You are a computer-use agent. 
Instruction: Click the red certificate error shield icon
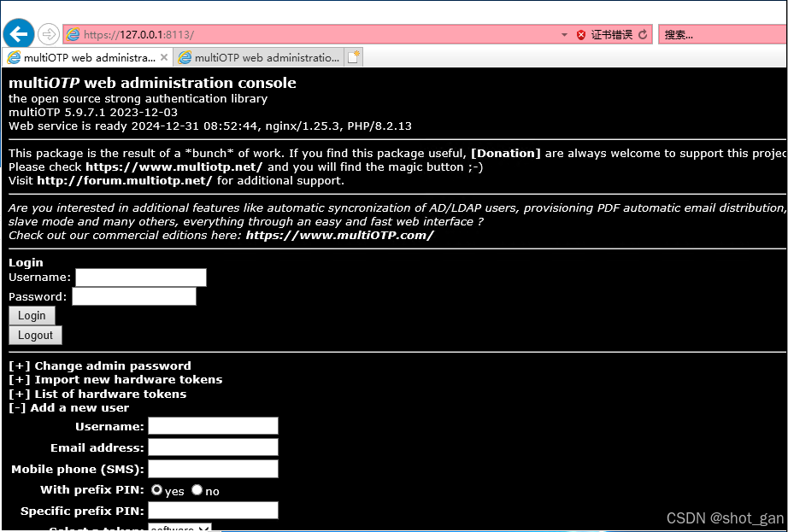point(581,35)
